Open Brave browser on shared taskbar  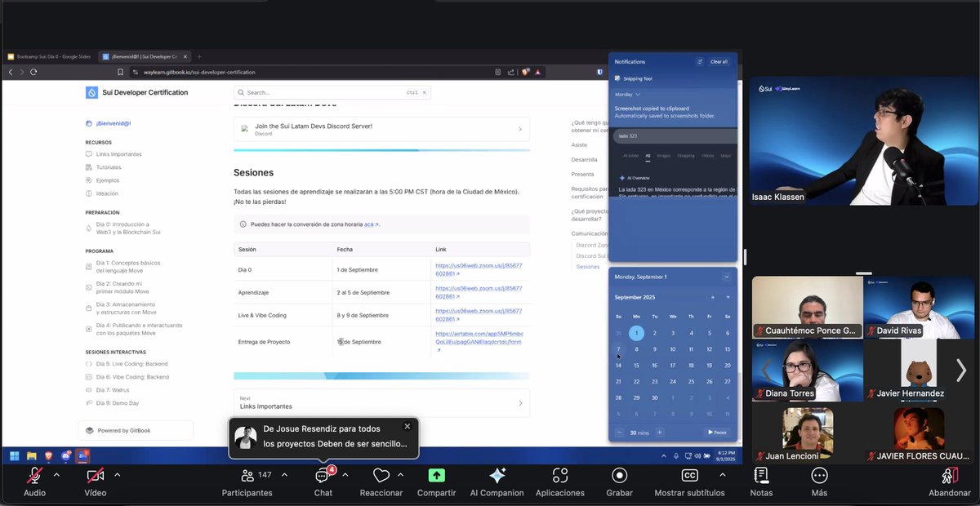click(x=49, y=455)
